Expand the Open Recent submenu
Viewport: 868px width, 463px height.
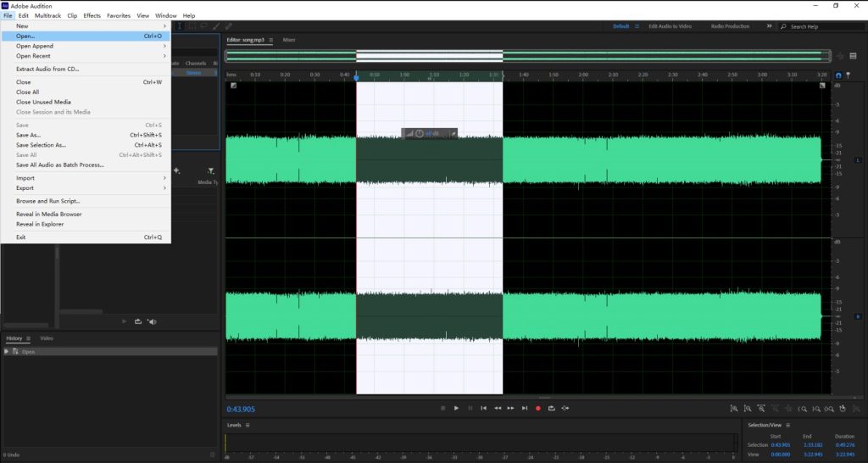coord(86,56)
